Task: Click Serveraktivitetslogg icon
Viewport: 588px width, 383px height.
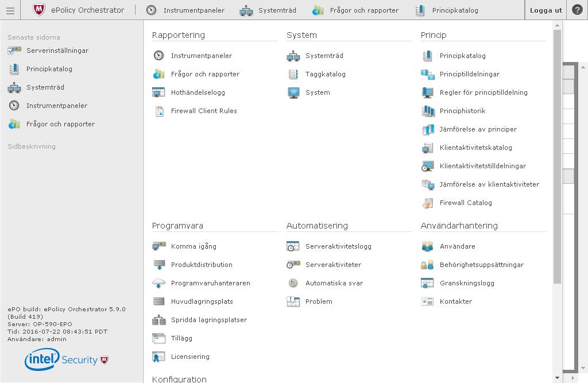Action: [293, 246]
